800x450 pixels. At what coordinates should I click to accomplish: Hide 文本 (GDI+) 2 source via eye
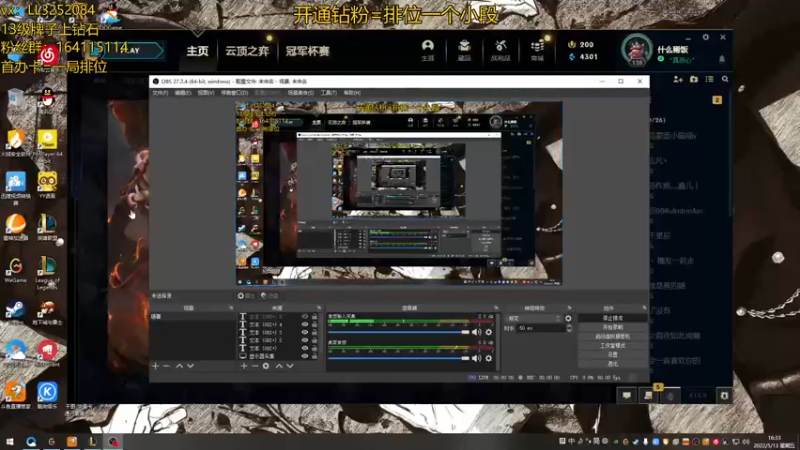[x=305, y=340]
